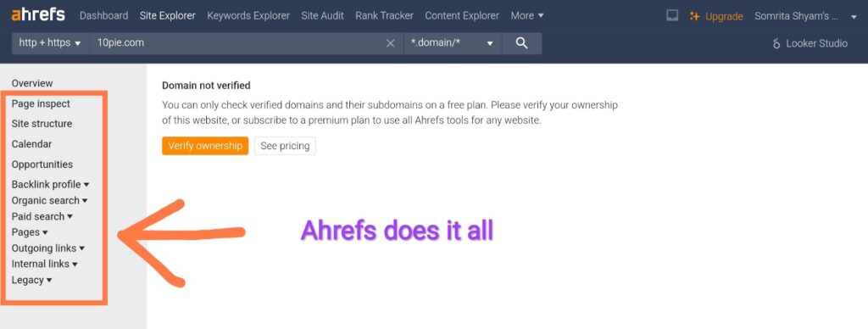Select Page inspect in the sidebar
This screenshot has height=329, width=868.
point(41,103)
